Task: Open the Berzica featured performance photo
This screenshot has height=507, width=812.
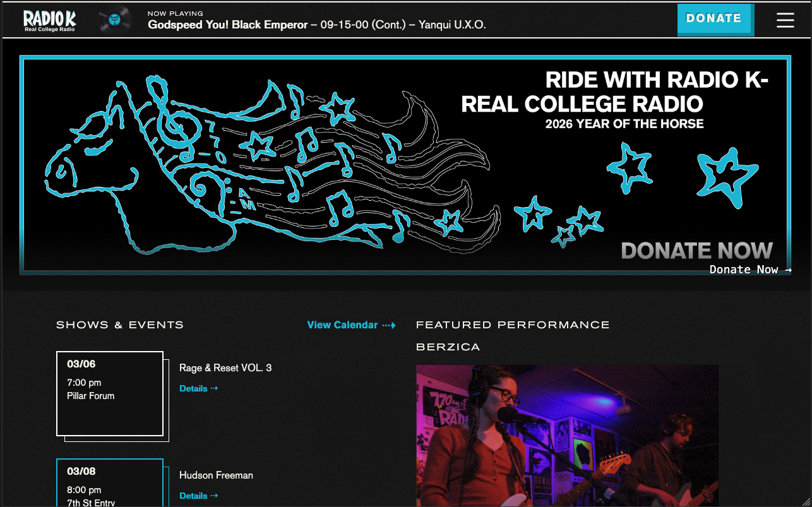Action: (x=567, y=436)
